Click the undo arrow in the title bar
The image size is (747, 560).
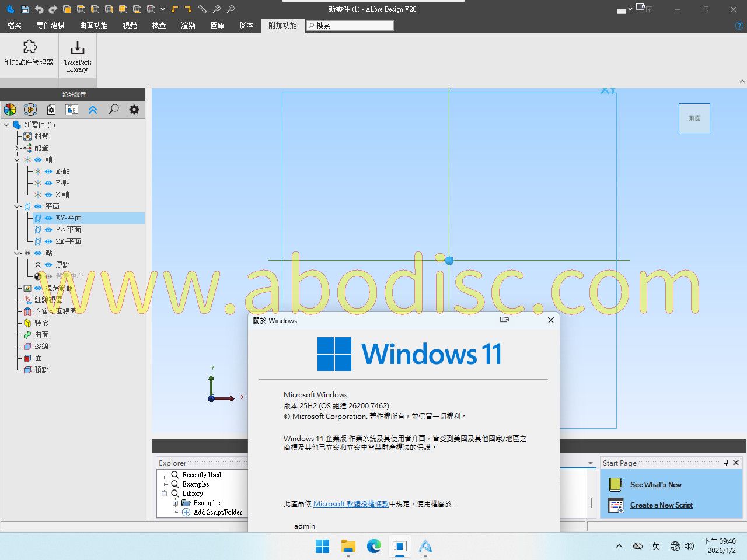pos(39,9)
